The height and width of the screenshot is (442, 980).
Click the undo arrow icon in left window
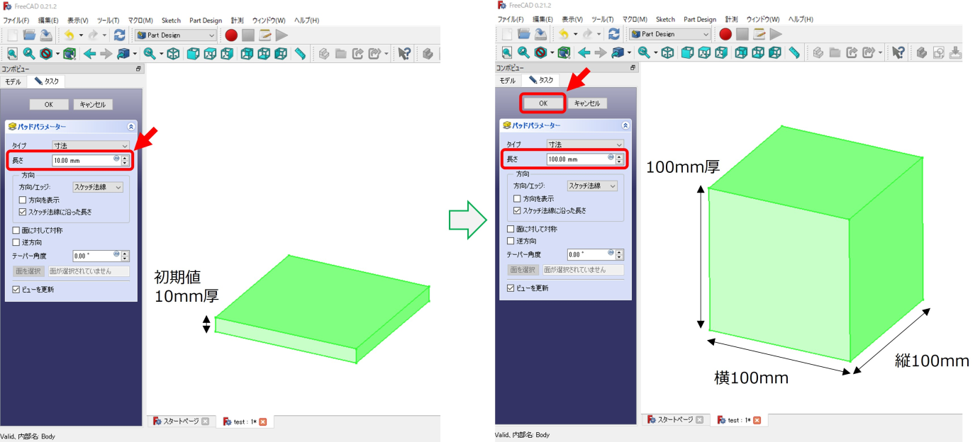point(68,35)
